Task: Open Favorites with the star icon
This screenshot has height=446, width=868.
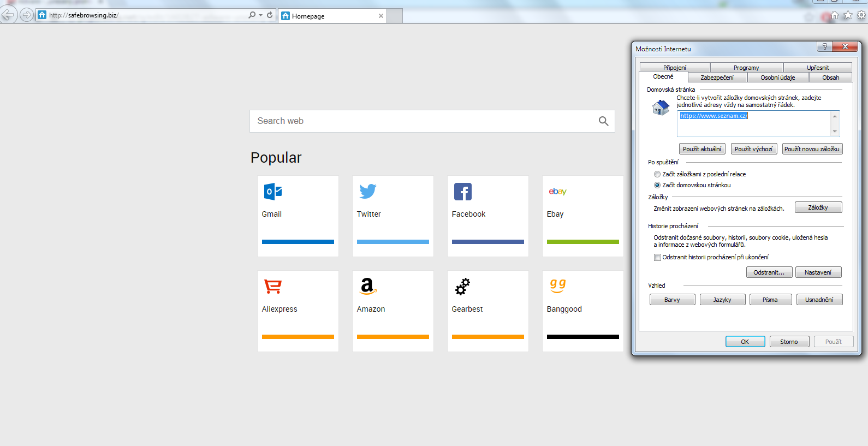Action: (848, 15)
